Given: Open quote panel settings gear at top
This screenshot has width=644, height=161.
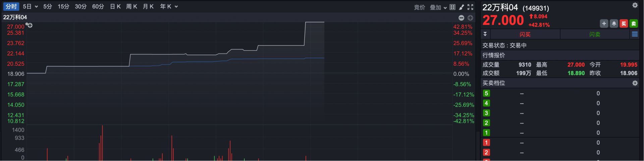Looking at the screenshot, I should click(x=635, y=5).
